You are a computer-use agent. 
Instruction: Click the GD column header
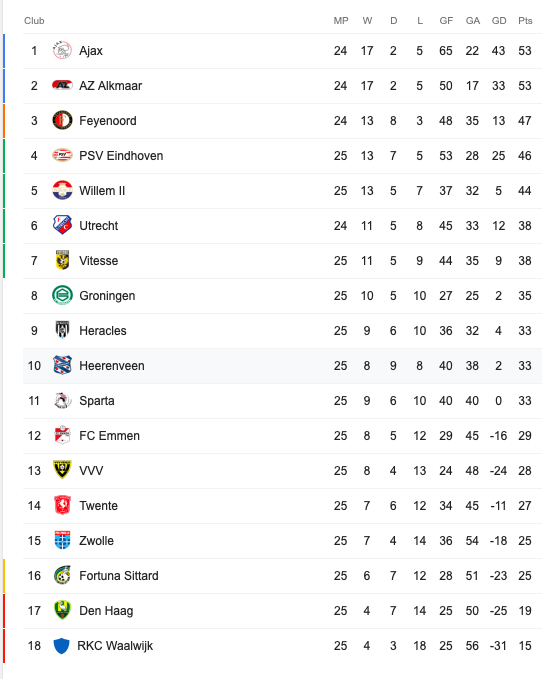tap(499, 21)
